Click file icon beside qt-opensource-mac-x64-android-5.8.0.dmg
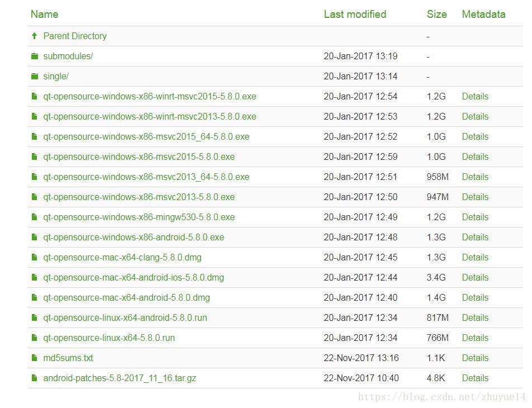This screenshot has height=408, width=532. [x=34, y=297]
